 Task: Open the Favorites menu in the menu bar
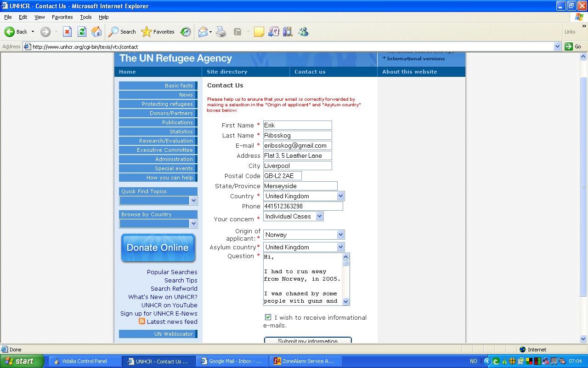[62, 17]
